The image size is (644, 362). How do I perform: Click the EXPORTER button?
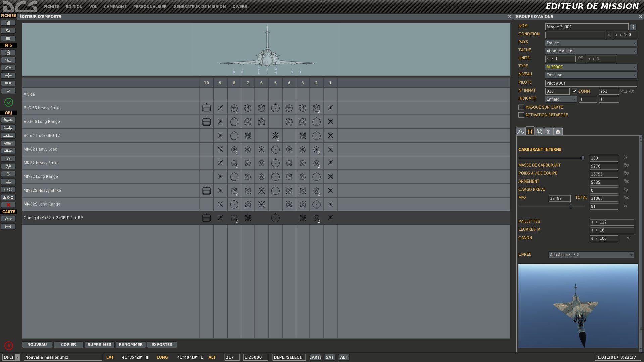pos(162,345)
